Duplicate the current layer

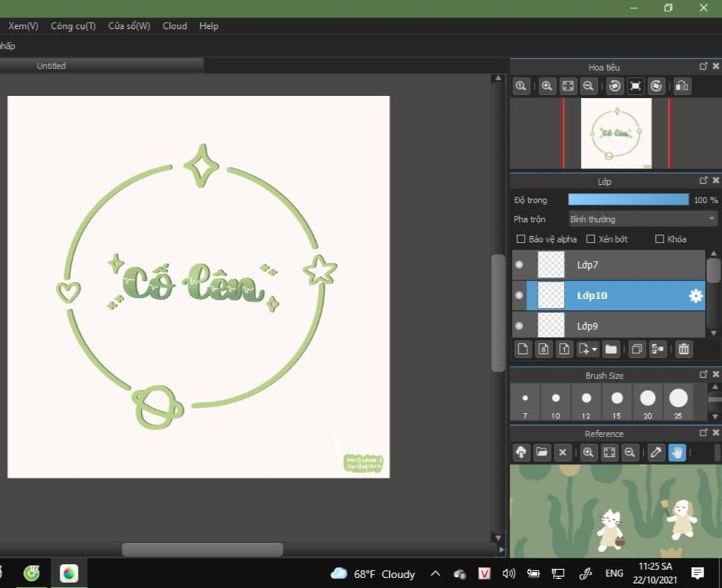tap(636, 349)
